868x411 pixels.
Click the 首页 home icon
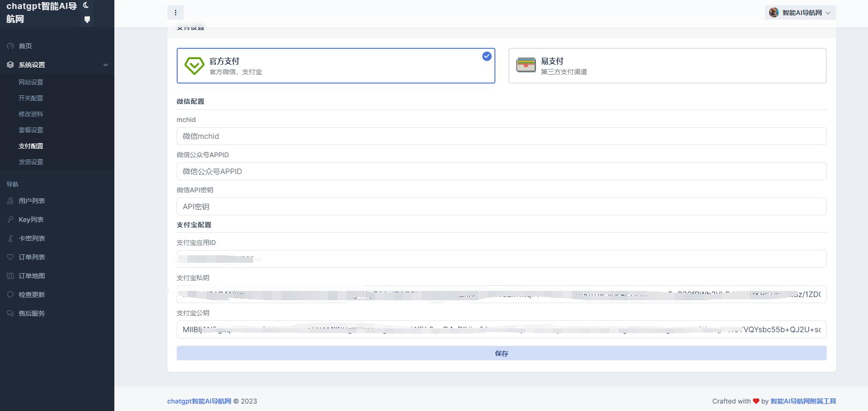(x=10, y=46)
